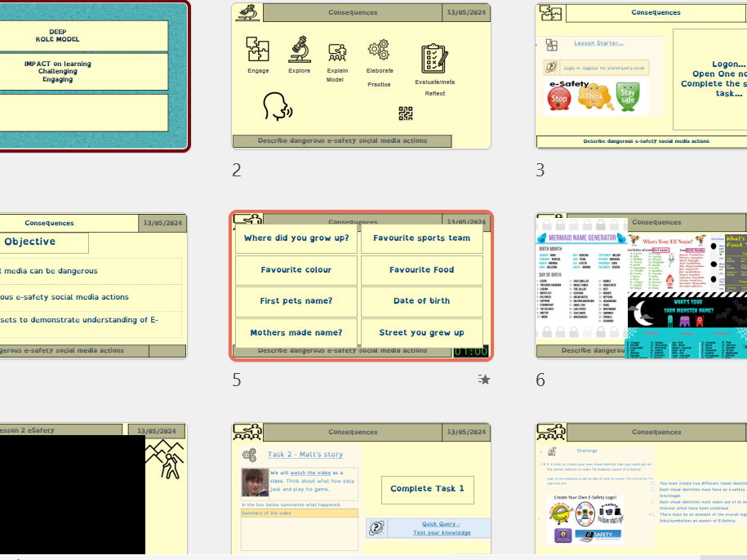Image resolution: width=747 pixels, height=560 pixels.
Task: Click the Explain Model presenter icon
Action: (338, 51)
